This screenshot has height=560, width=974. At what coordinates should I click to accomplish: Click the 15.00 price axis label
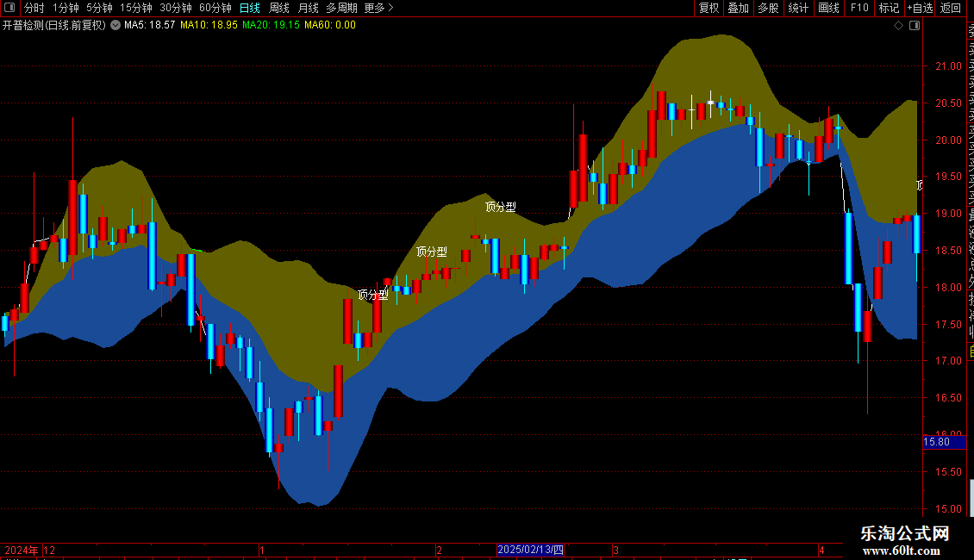click(948, 508)
